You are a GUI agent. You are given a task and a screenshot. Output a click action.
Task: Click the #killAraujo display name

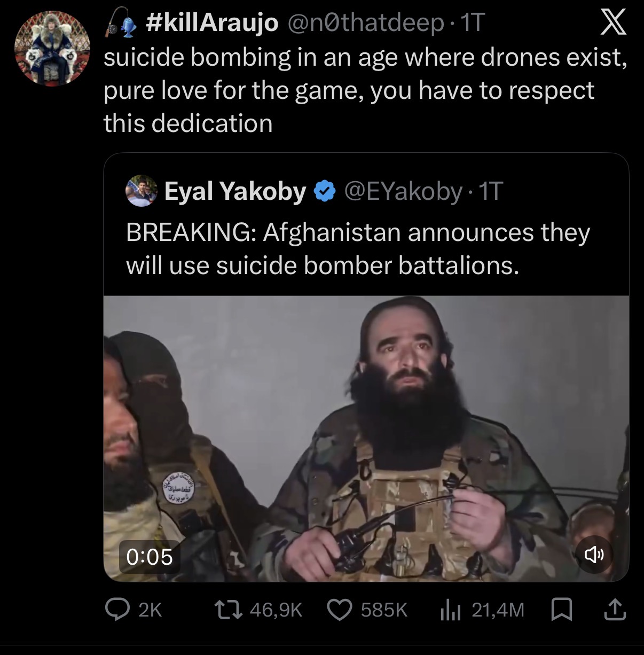pos(211,23)
